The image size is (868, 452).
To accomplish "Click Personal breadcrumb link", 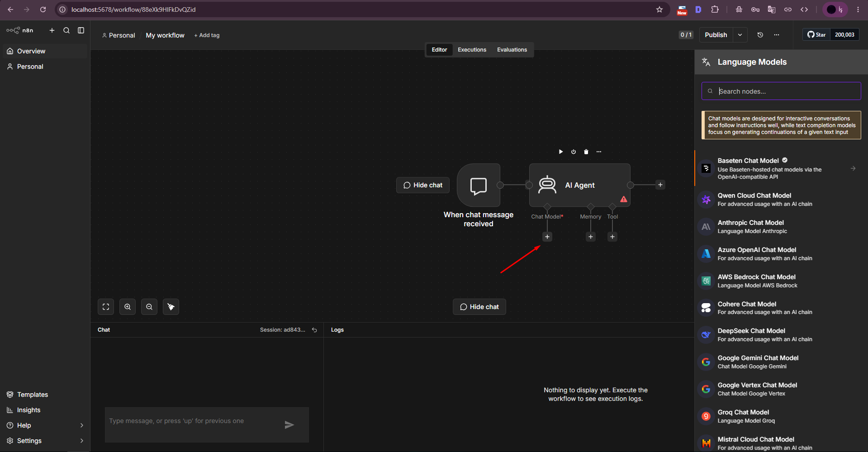I will coord(119,35).
